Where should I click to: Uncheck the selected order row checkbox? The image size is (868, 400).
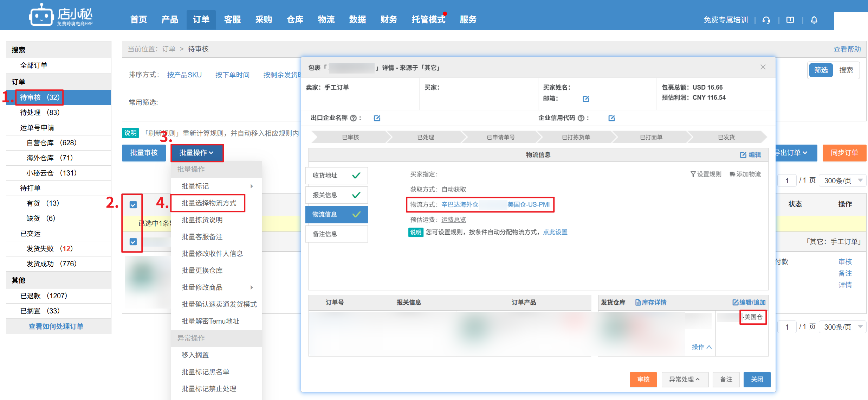(133, 242)
